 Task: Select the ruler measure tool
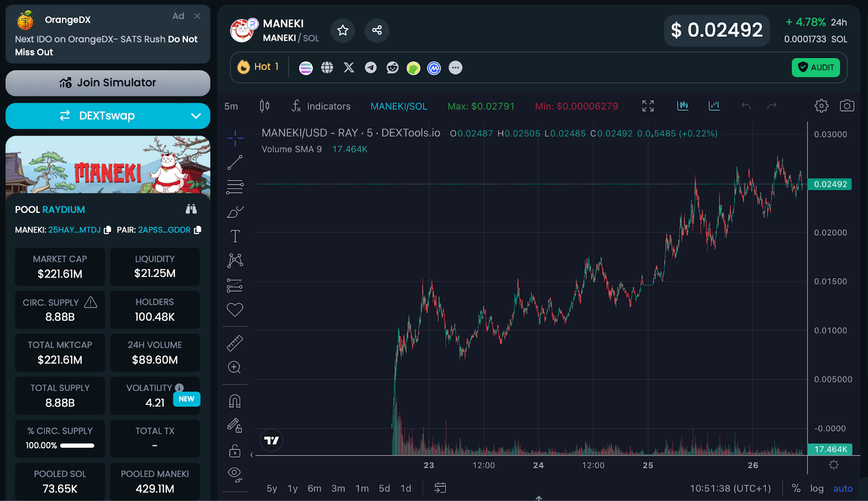[235, 343]
